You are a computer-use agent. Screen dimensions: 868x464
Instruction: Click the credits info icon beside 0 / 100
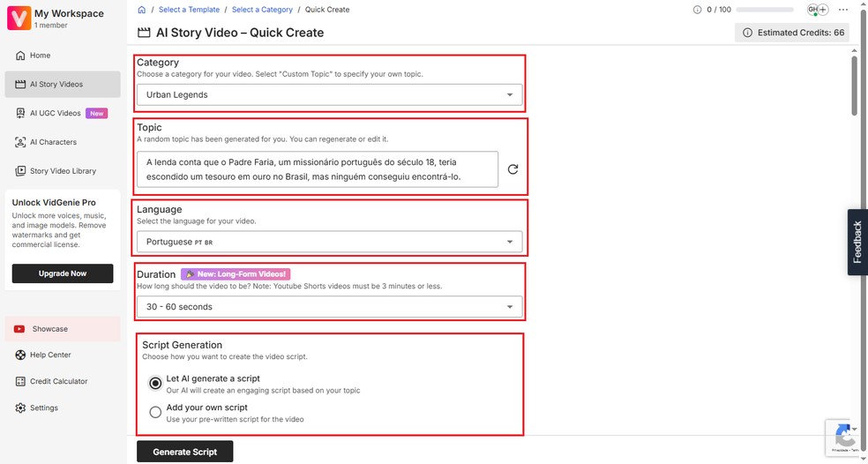click(697, 10)
